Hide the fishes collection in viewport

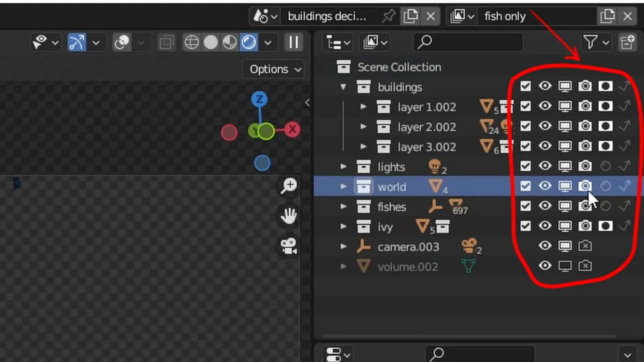pos(545,206)
